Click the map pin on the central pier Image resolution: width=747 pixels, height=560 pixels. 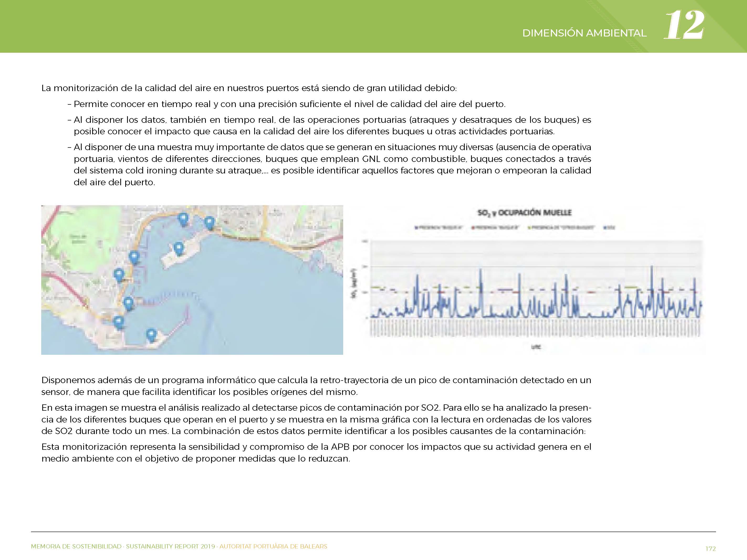tap(178, 249)
